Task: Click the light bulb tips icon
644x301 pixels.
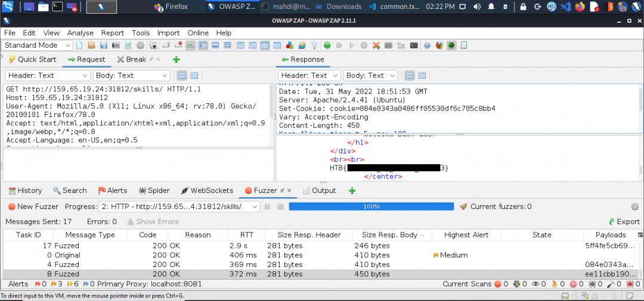Action: click(314, 45)
